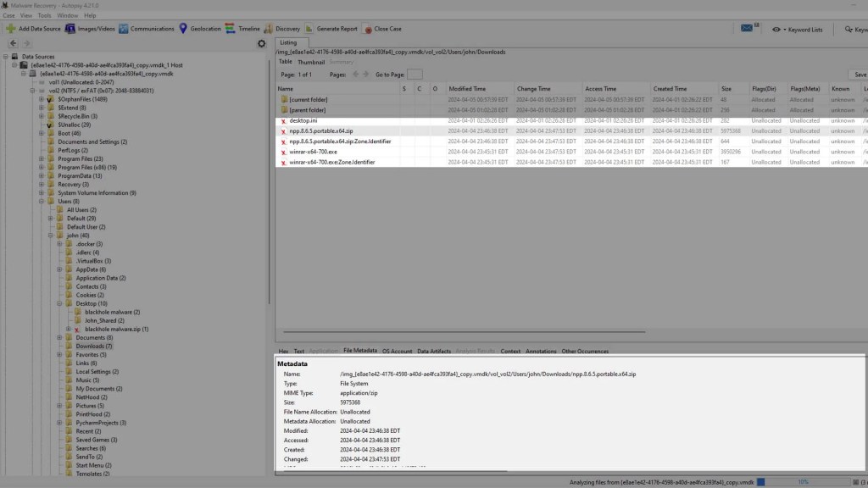Expand the Program Files tree node
This screenshot has height=488, width=868.
pos(51,159)
